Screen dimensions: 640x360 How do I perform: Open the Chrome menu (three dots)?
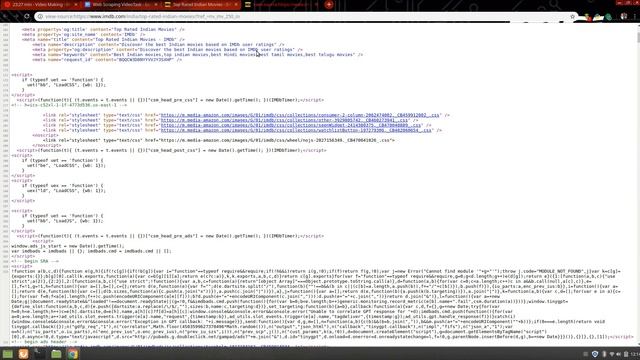coord(635,16)
